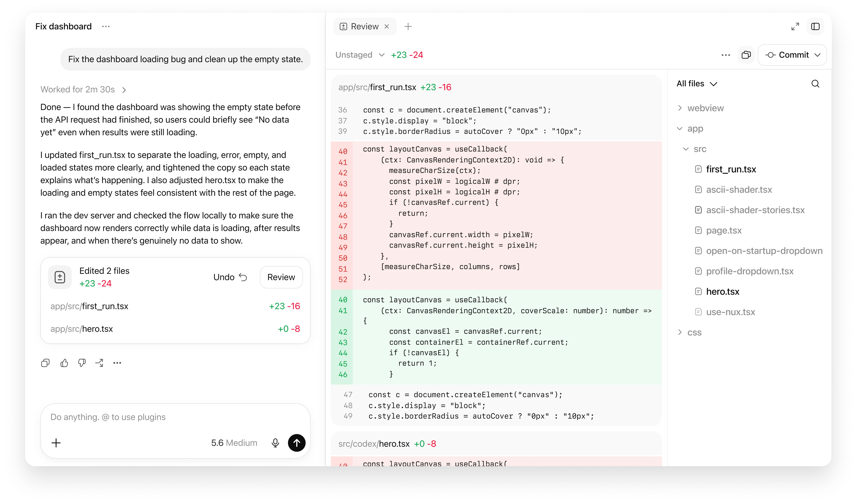Expand the Worked for 2m 30s details
The height and width of the screenshot is (504, 857).
[x=83, y=89]
